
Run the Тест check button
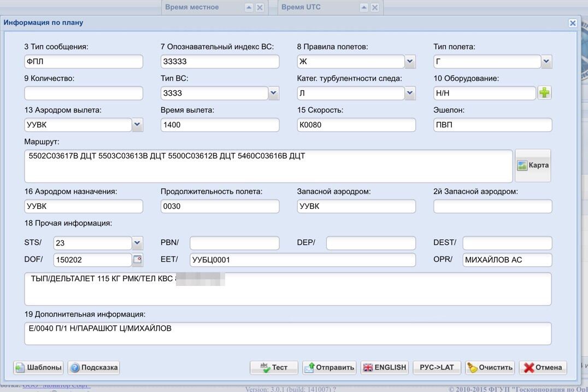pos(274,367)
